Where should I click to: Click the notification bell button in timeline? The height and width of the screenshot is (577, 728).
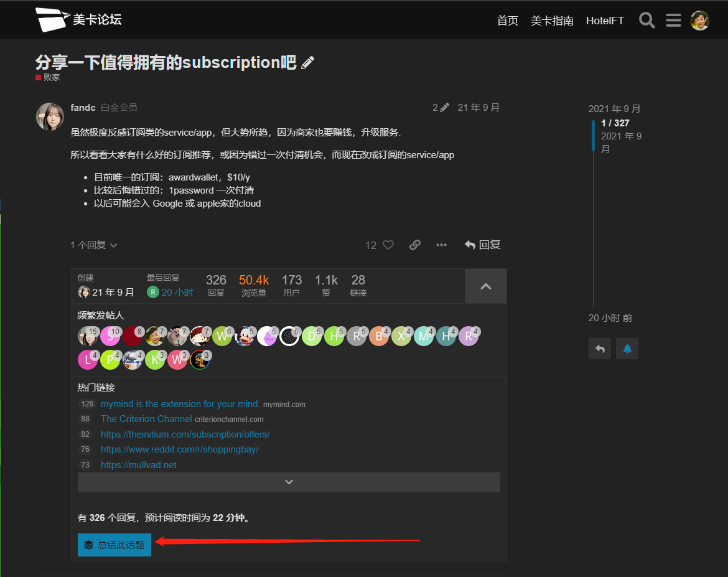pos(627,349)
